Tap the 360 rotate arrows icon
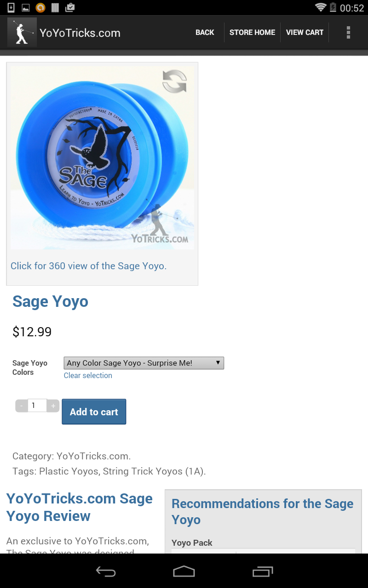Image resolution: width=368 pixels, height=588 pixels. pyautogui.click(x=175, y=81)
